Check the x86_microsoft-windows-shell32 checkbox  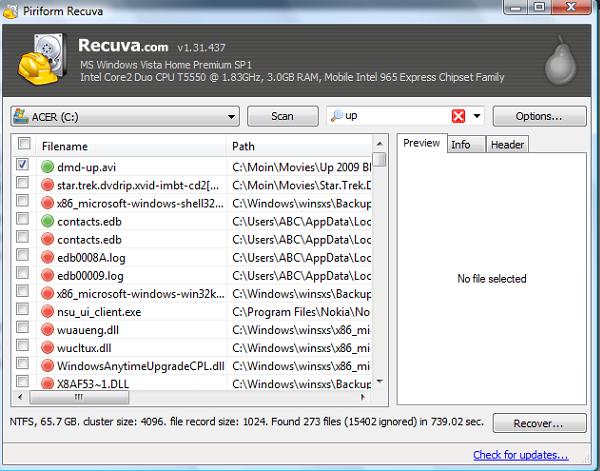(23, 200)
